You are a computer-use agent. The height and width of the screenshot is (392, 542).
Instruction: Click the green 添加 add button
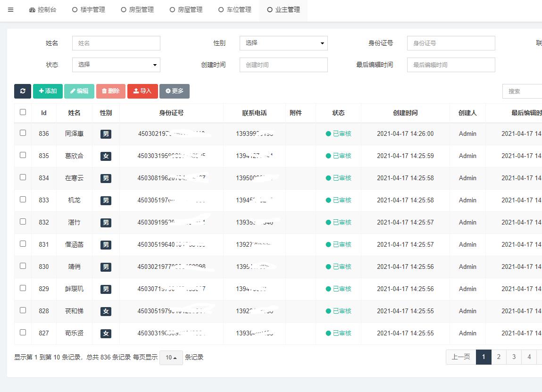[48, 91]
